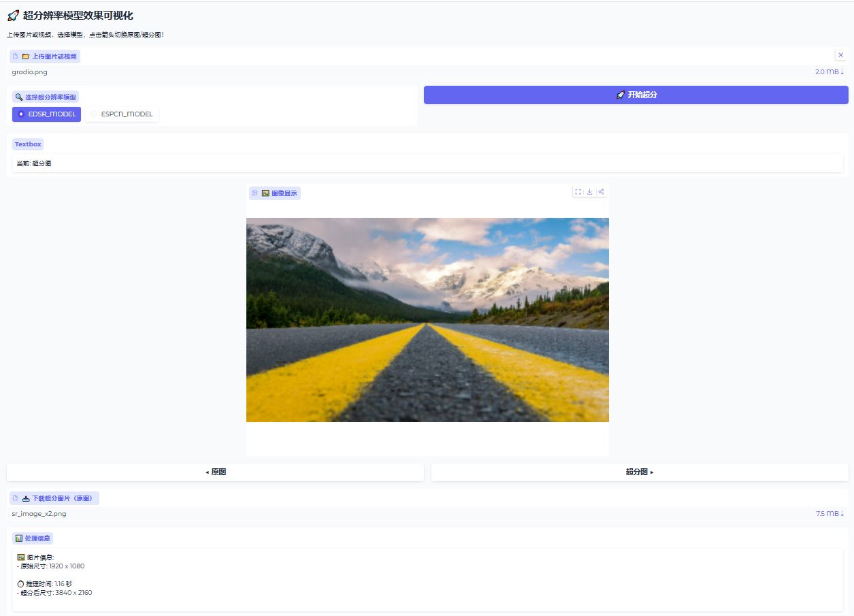Click the Textbox field showing 当前: 超分图
Screen dimensions: 854x616
[427, 163]
